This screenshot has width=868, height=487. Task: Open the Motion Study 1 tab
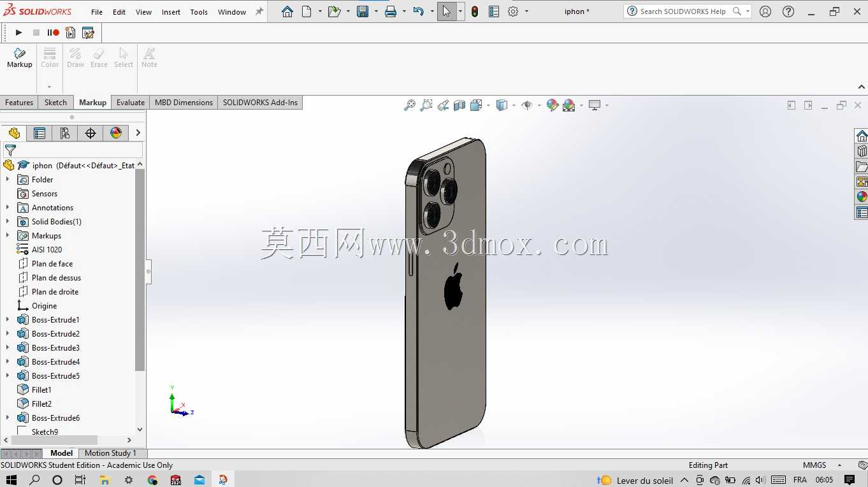(x=110, y=453)
